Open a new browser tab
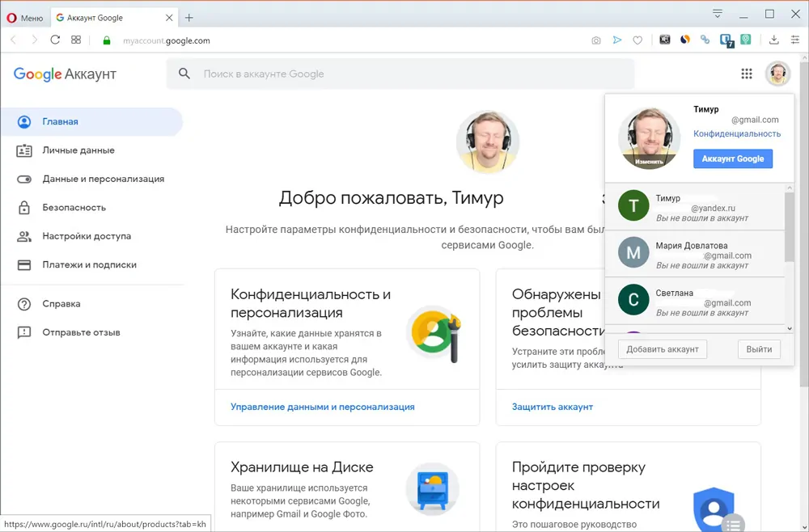Image resolution: width=809 pixels, height=532 pixels. click(189, 18)
